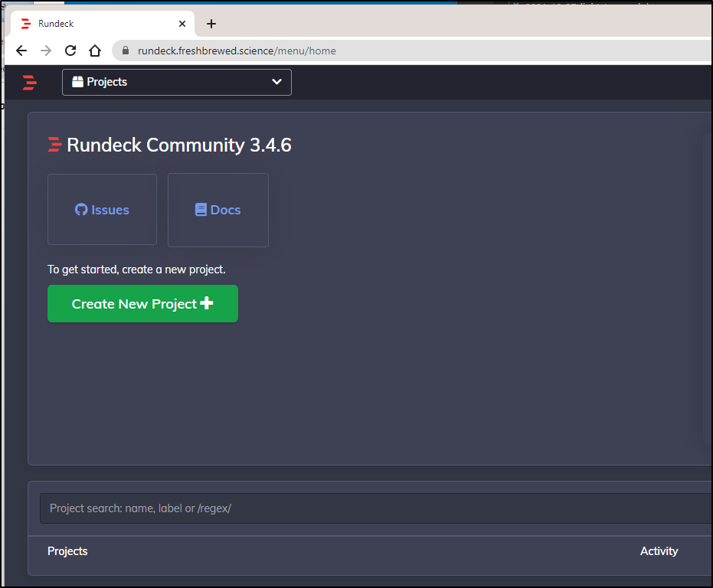Open the Docs card
The width and height of the screenshot is (713, 588).
(218, 210)
